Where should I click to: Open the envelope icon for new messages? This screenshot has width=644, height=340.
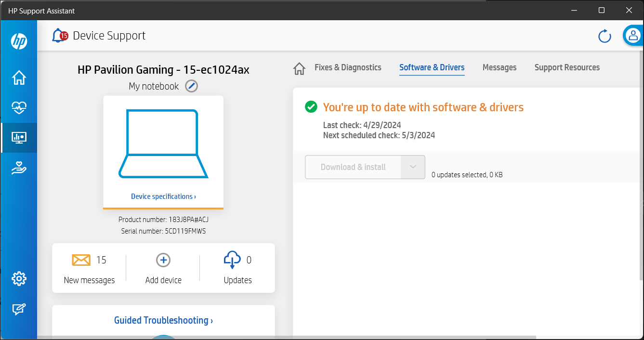81,260
